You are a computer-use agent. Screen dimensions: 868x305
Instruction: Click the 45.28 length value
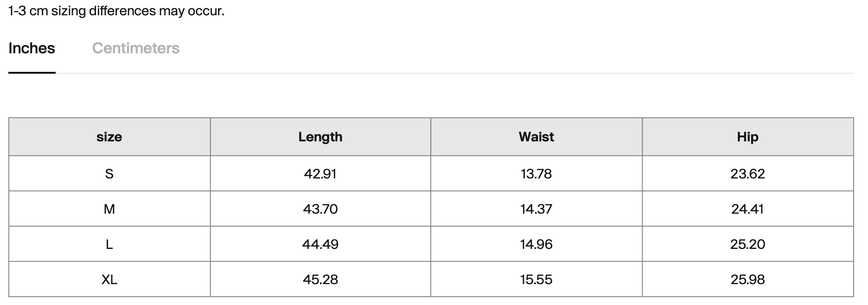[x=320, y=280]
